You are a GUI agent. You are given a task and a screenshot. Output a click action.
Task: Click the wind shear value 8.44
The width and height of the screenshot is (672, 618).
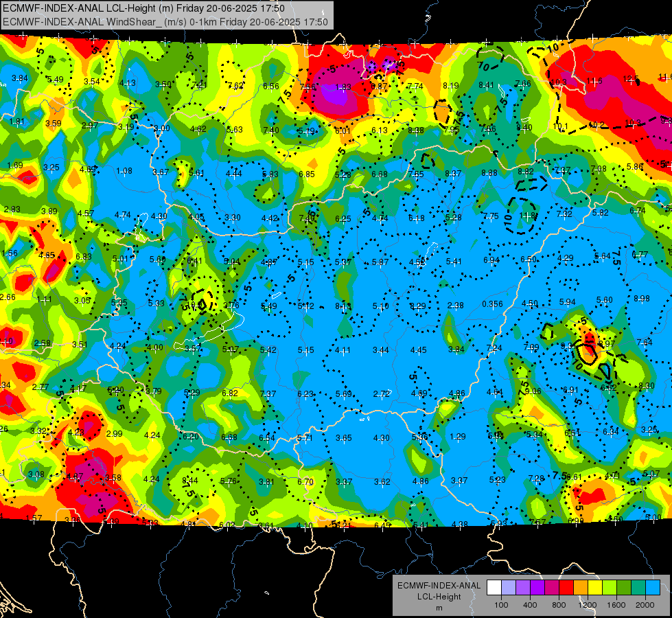pyautogui.click(x=190, y=481)
